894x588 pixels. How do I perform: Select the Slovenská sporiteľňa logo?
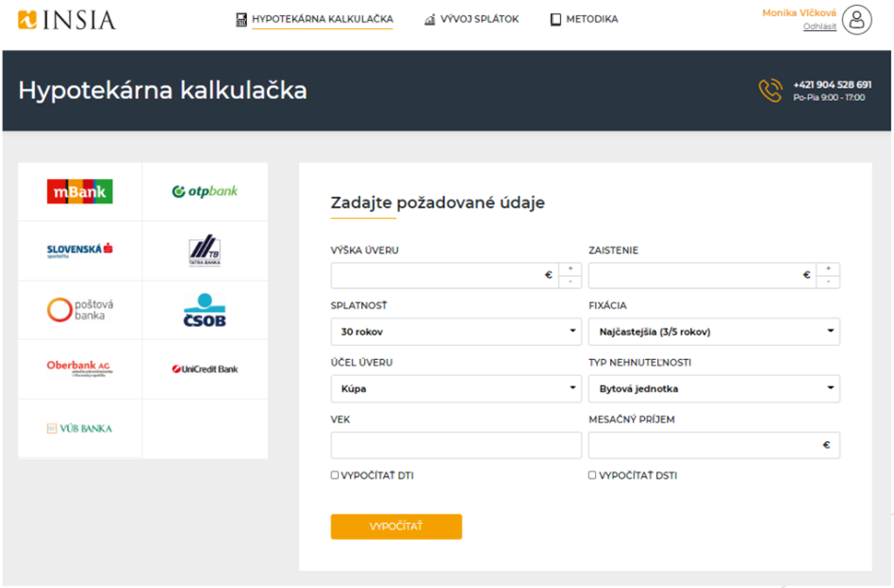pyautogui.click(x=80, y=251)
